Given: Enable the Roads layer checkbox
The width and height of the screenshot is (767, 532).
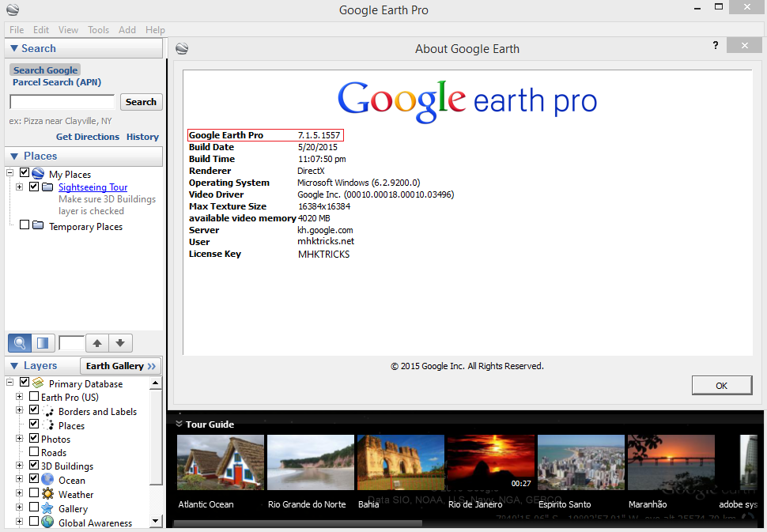Looking at the screenshot, I should click(x=34, y=452).
